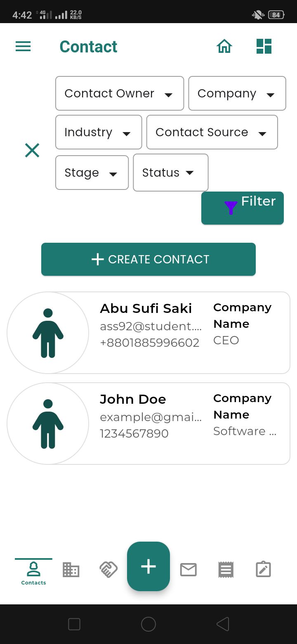Open the Contact Source dropdown

(x=212, y=132)
